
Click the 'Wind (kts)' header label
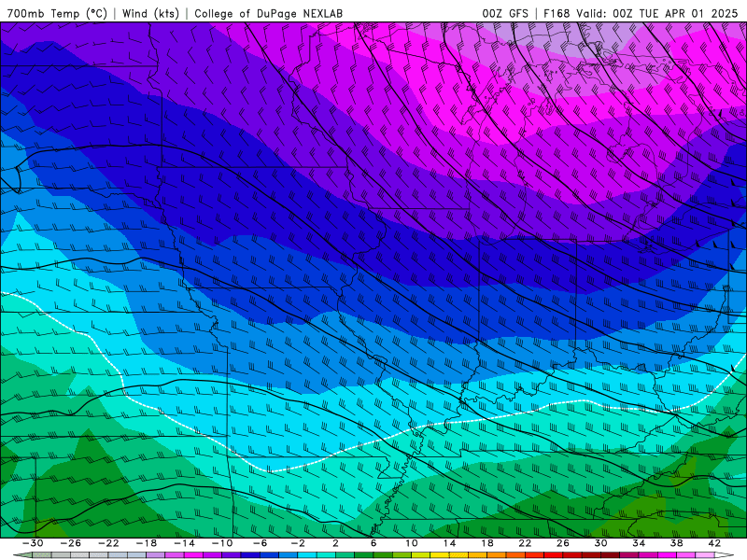[x=150, y=13]
